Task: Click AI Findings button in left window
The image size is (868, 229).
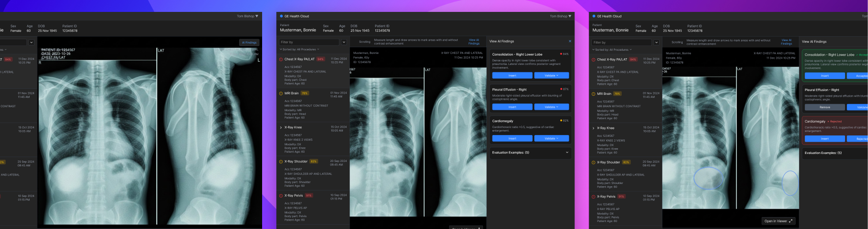Action: point(249,42)
